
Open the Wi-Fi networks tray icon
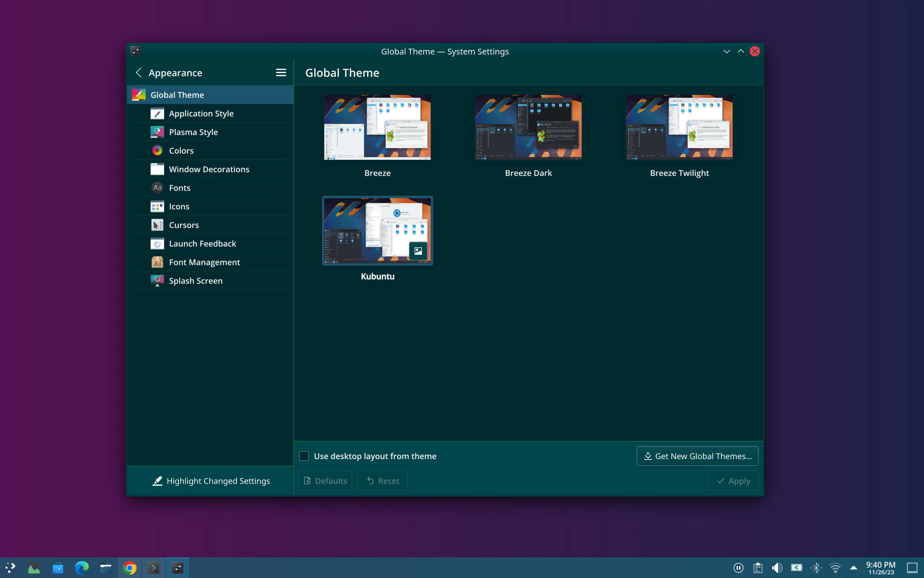click(x=835, y=568)
